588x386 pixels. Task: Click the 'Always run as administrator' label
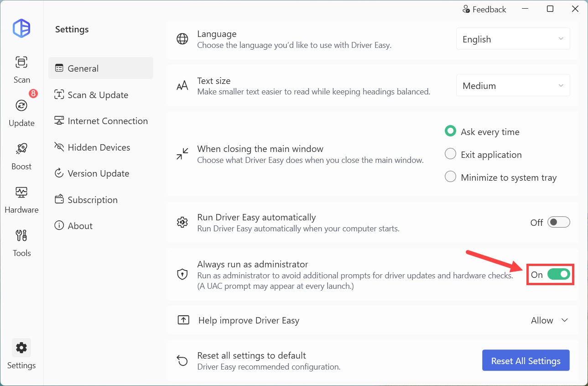click(x=252, y=264)
